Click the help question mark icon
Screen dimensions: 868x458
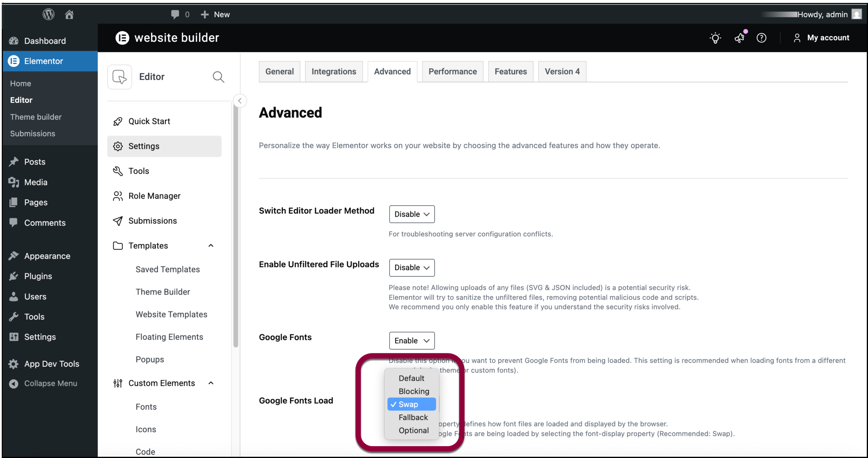[762, 38]
